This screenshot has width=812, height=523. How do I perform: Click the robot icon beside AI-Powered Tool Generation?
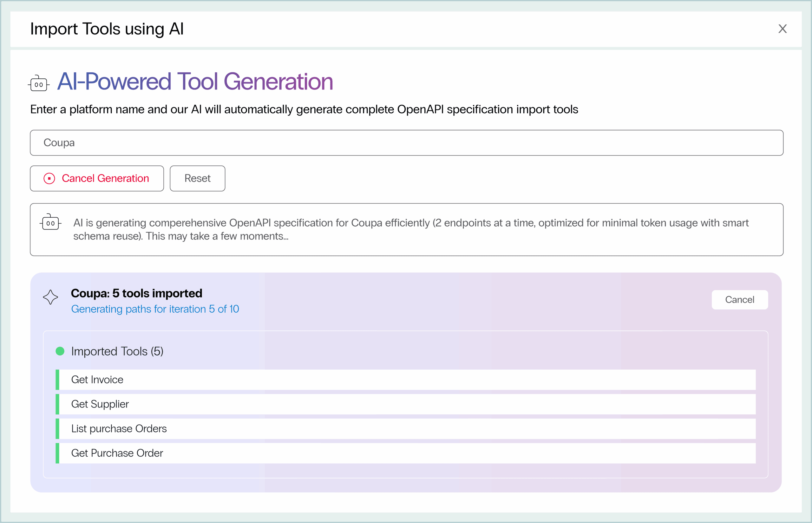[x=39, y=83]
